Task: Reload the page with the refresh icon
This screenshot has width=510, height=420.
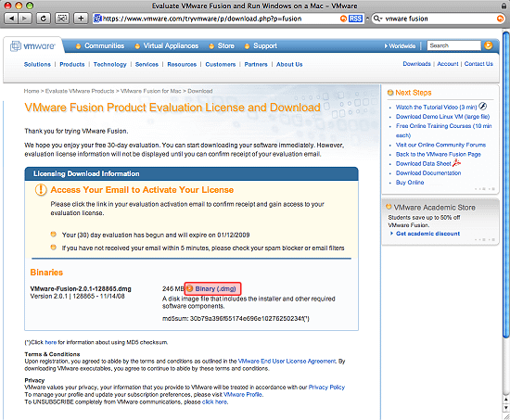Action: point(43,19)
